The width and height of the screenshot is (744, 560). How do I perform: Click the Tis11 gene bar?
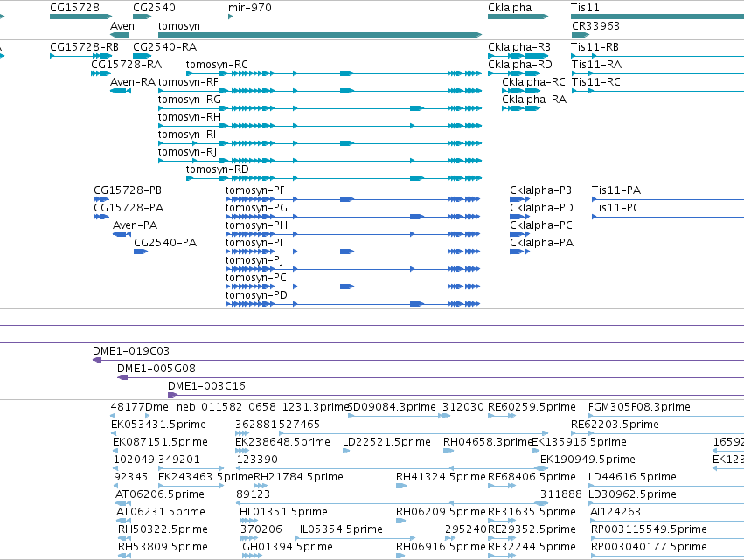point(657,17)
